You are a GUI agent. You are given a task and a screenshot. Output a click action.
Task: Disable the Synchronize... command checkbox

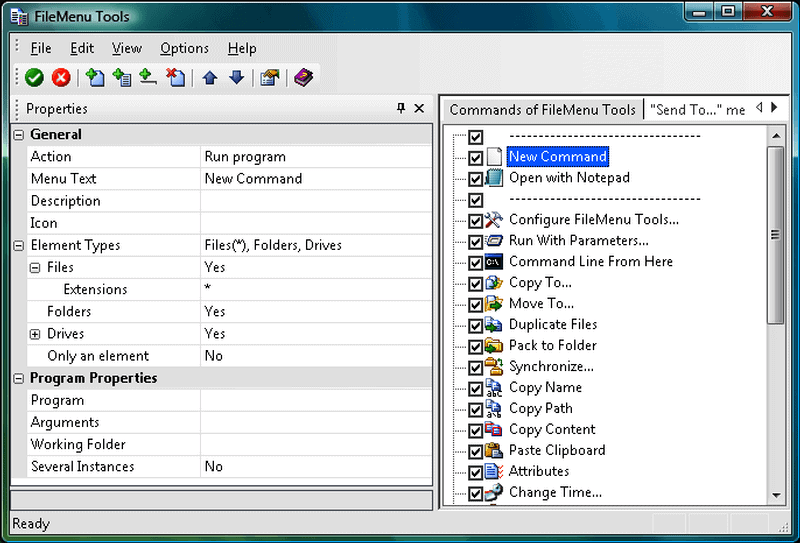[x=475, y=367]
